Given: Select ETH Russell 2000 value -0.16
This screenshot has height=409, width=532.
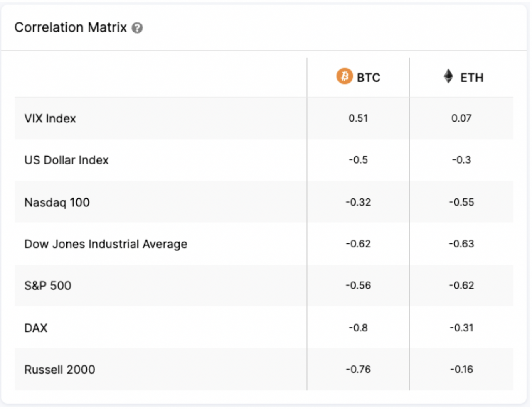Looking at the screenshot, I should pos(461,370).
